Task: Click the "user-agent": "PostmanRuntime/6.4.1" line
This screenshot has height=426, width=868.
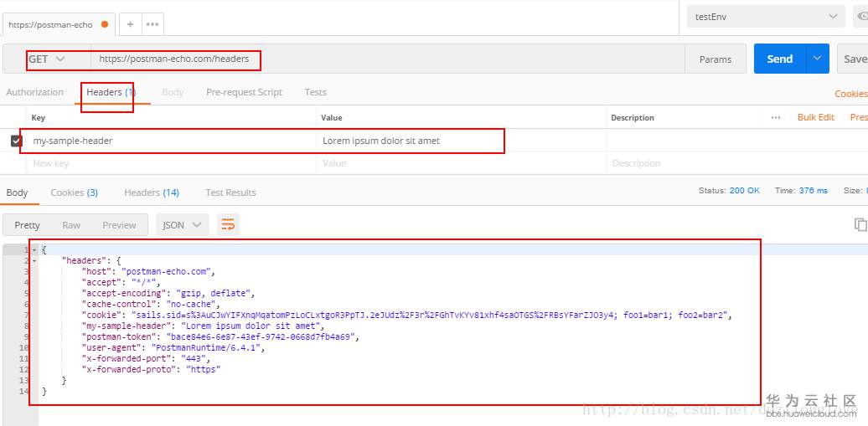Action: (x=173, y=348)
